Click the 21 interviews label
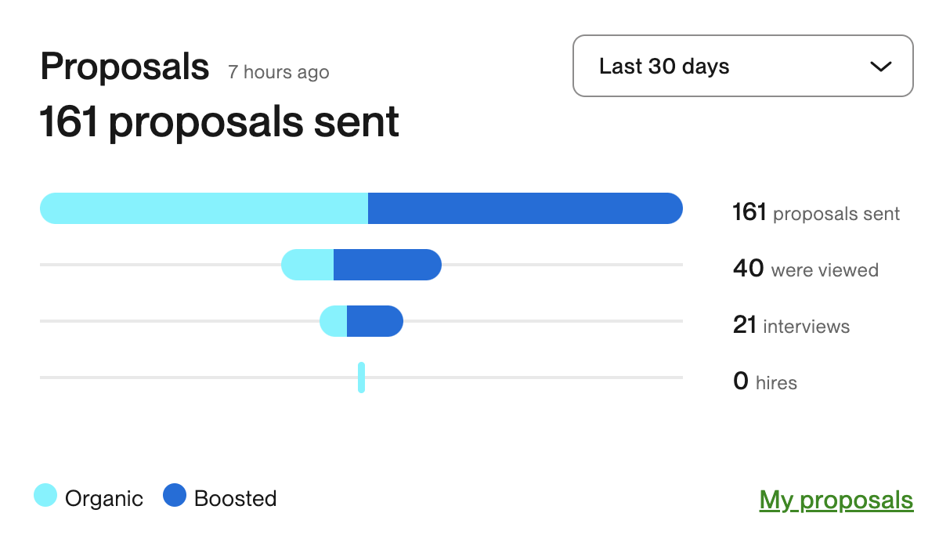The image size is (939, 560). pyautogui.click(x=791, y=326)
